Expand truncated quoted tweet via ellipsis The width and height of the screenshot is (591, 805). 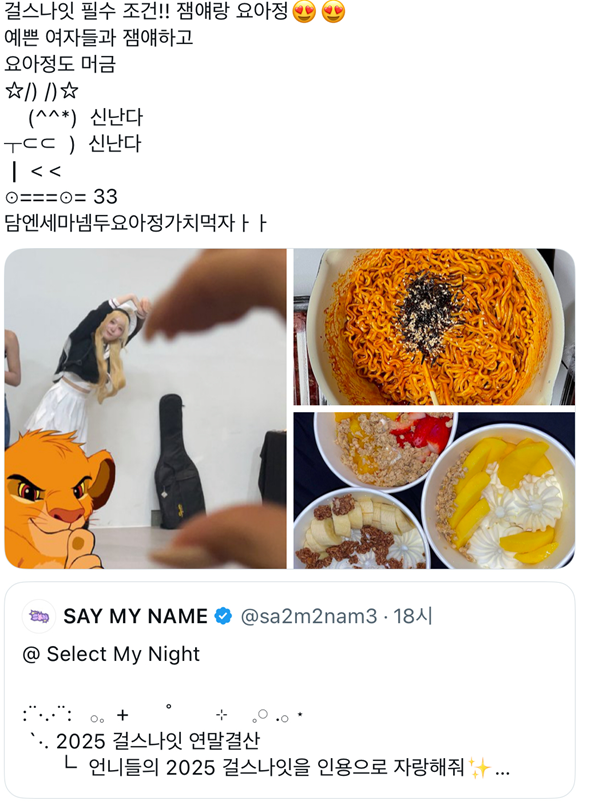pyautogui.click(x=502, y=770)
